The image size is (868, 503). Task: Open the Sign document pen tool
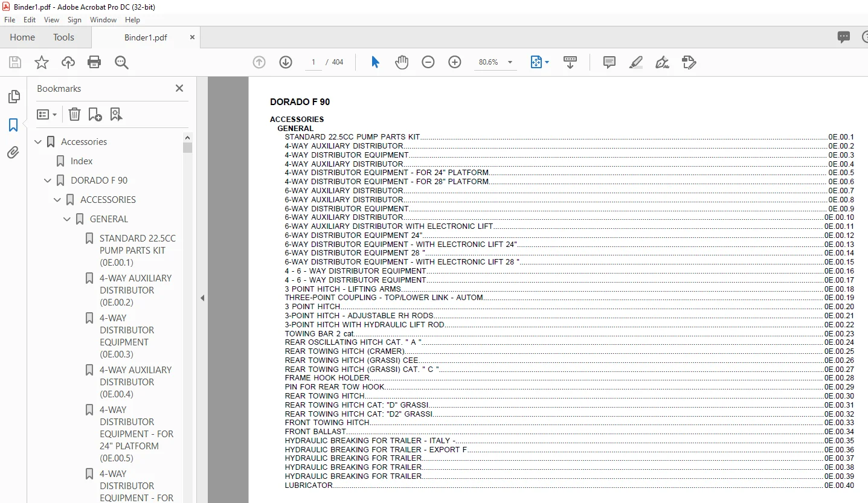pyautogui.click(x=662, y=62)
